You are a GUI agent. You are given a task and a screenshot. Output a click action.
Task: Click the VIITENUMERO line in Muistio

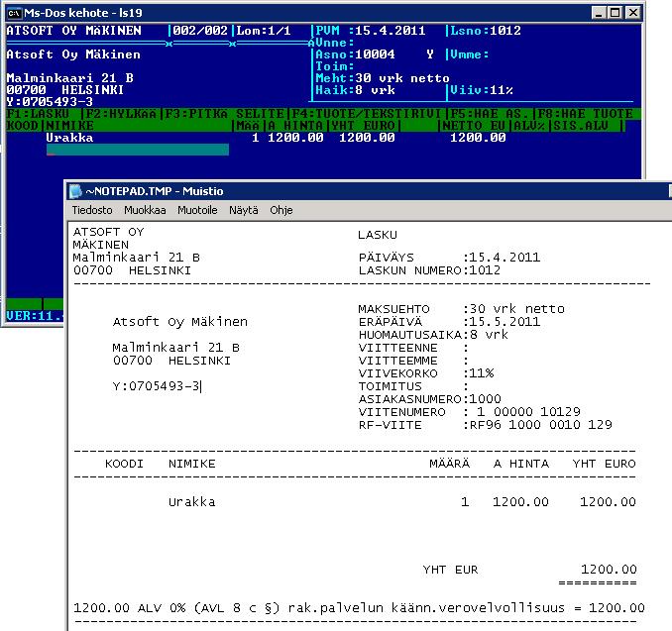click(x=469, y=412)
